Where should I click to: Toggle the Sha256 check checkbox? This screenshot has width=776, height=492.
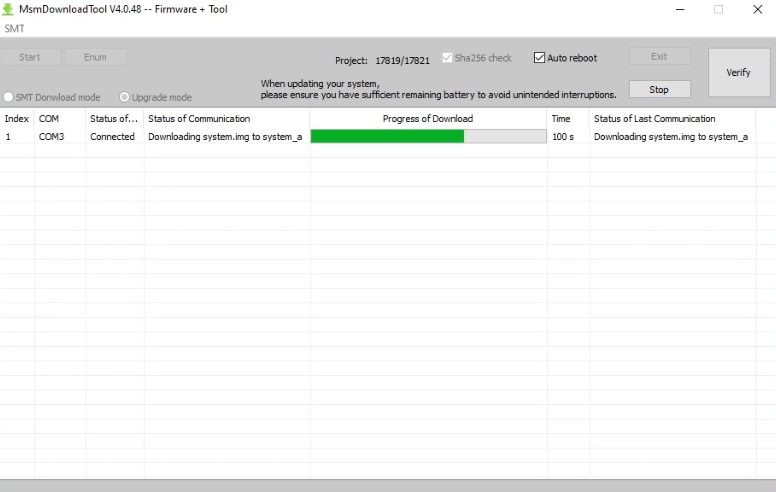(x=447, y=58)
